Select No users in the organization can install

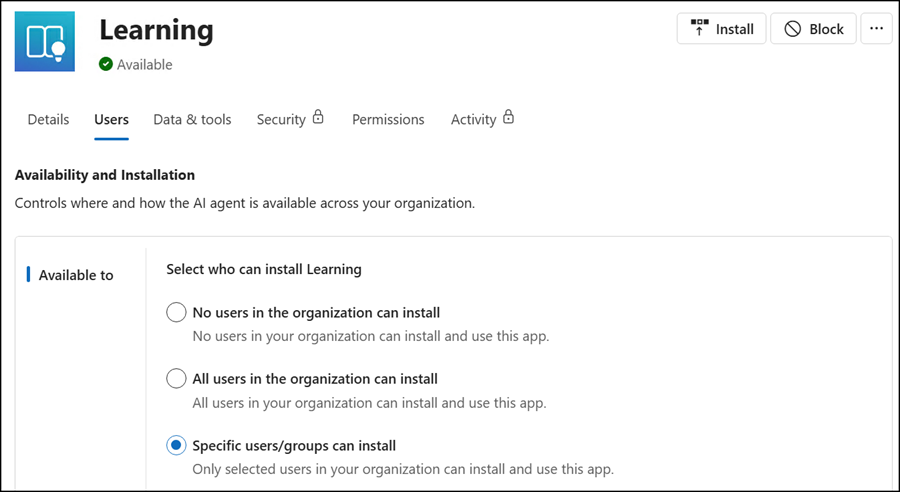(176, 312)
